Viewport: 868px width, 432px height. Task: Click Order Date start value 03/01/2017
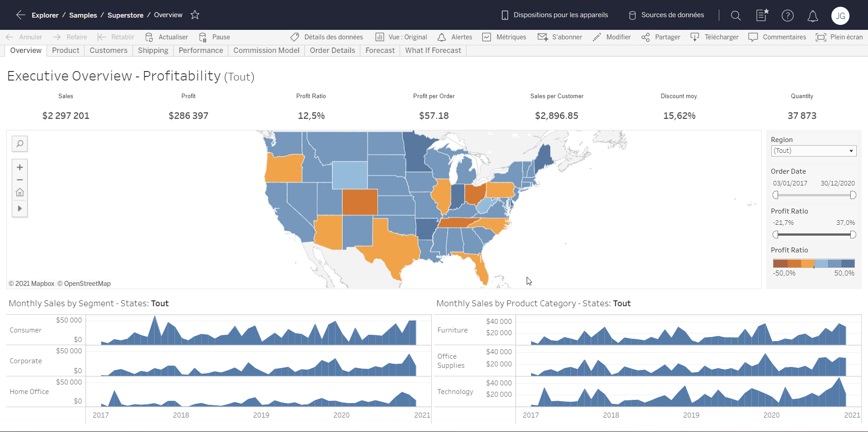790,183
